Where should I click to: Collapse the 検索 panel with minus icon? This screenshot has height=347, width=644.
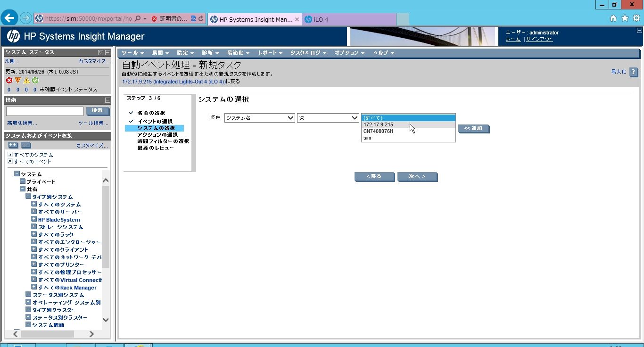tap(107, 100)
